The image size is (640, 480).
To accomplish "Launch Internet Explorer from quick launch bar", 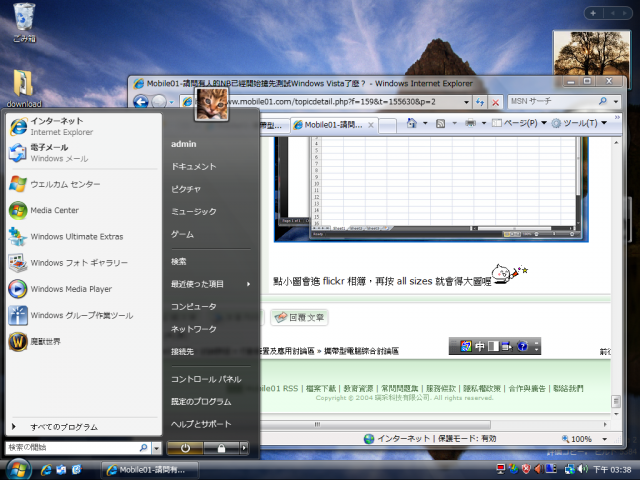I will pos(46,470).
